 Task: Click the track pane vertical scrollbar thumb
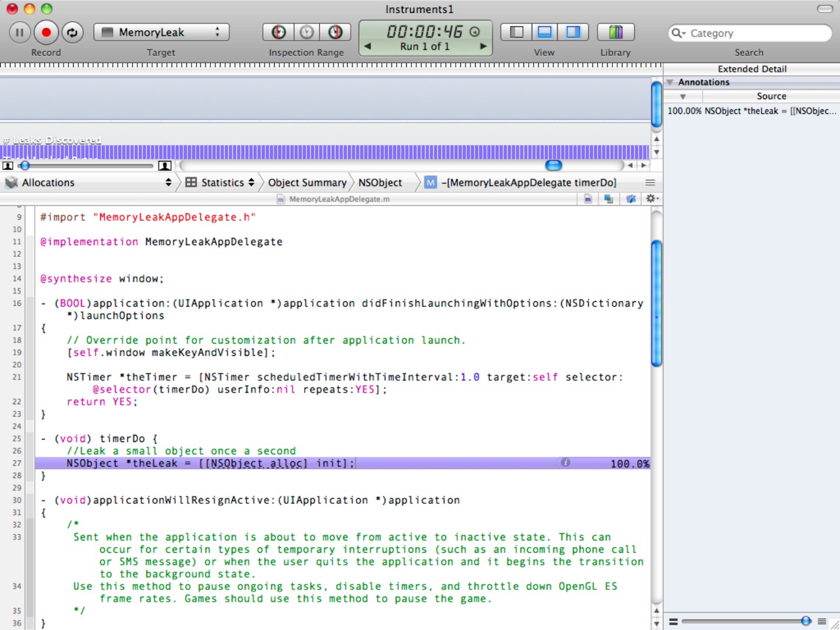pyautogui.click(x=657, y=104)
